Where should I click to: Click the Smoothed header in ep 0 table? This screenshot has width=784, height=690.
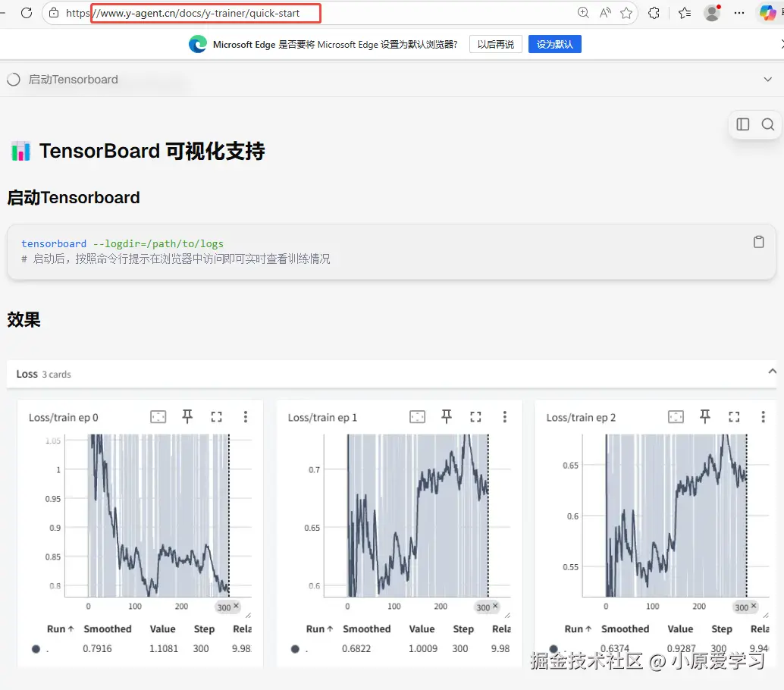pos(108,629)
